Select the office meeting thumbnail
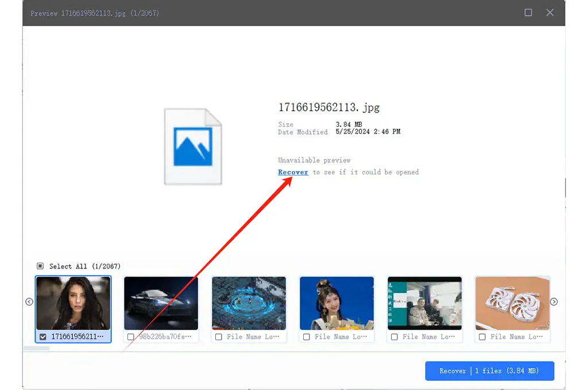This screenshot has height=390, width=588. pos(424,303)
